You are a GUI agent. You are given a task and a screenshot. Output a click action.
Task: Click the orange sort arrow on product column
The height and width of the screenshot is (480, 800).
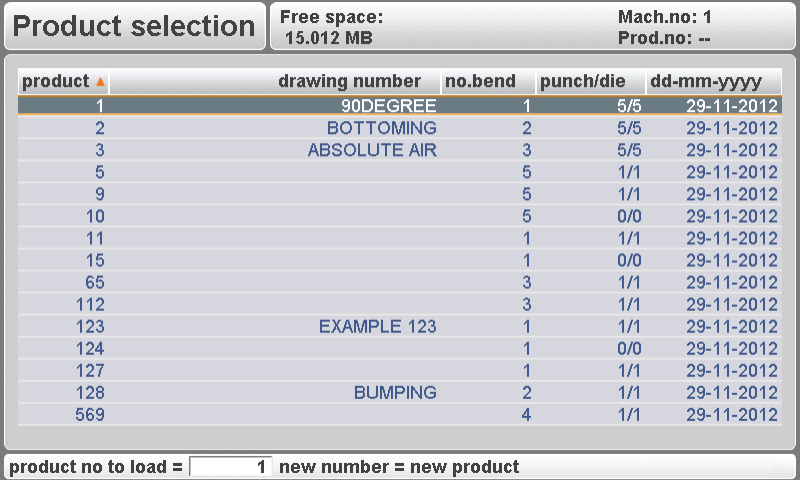pyautogui.click(x=100, y=81)
